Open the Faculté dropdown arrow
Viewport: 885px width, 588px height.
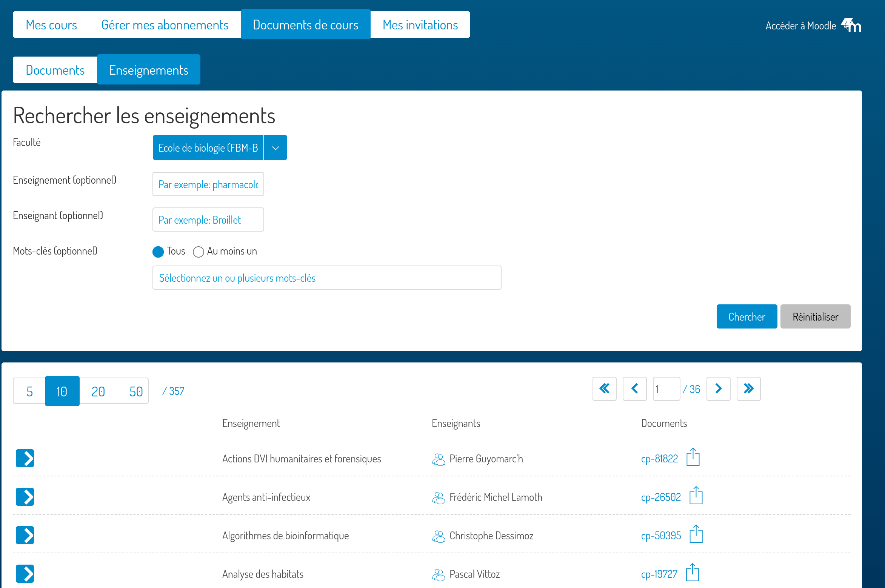(x=276, y=148)
